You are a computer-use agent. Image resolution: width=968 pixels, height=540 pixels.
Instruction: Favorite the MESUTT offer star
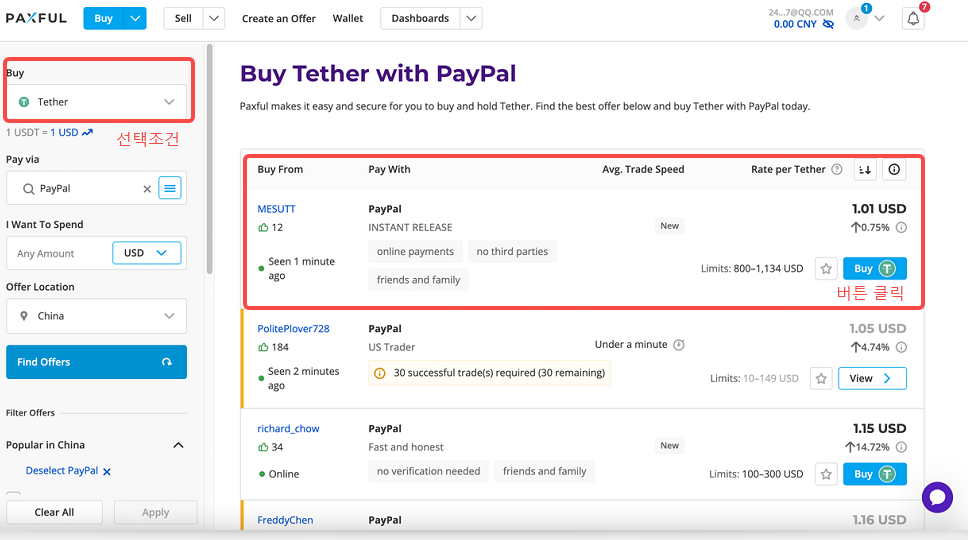826,268
